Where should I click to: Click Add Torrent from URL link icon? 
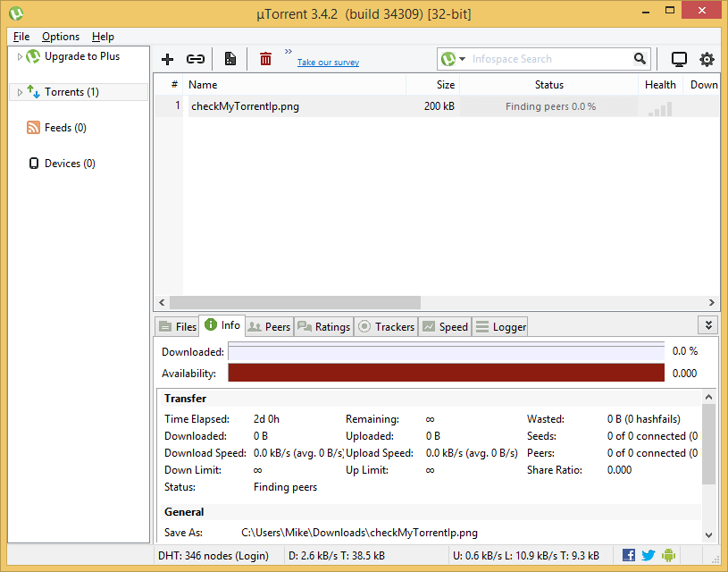(195, 59)
